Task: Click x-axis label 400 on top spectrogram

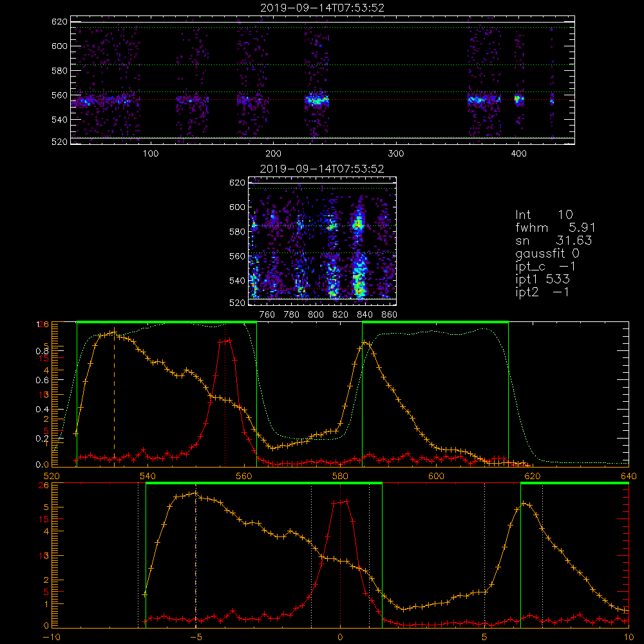Action: click(518, 154)
